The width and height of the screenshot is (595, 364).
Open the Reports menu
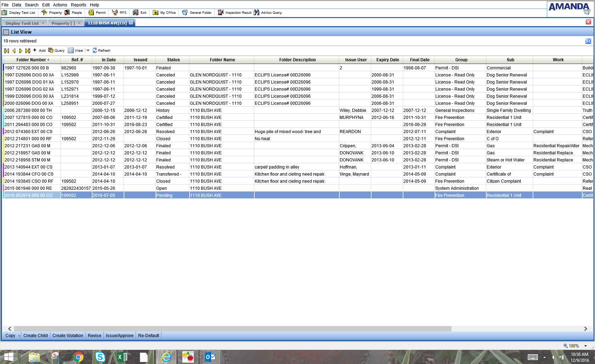[x=78, y=5]
